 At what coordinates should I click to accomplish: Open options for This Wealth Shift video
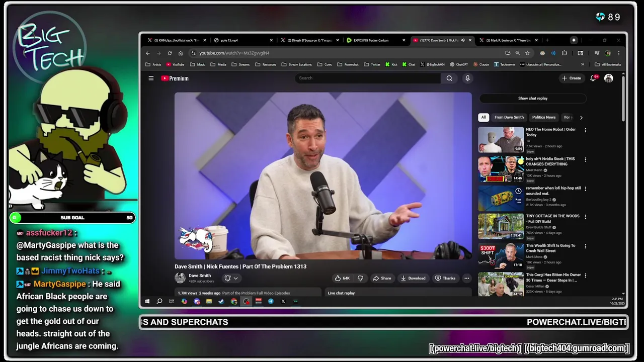(x=585, y=246)
